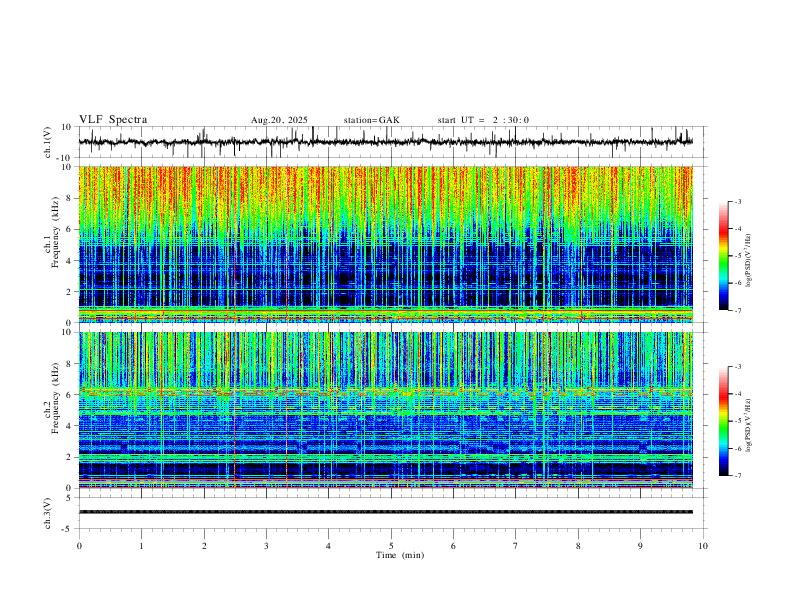Click the ch.3 black signal band
The width and height of the screenshot is (792, 612).
pos(385,512)
